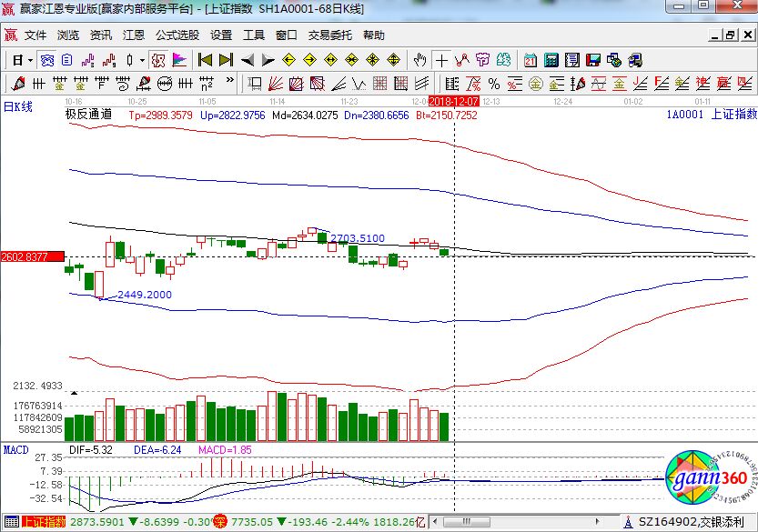The height and width of the screenshot is (532, 758).
Task: Click the 日K线 chart label
Action: click(x=18, y=107)
